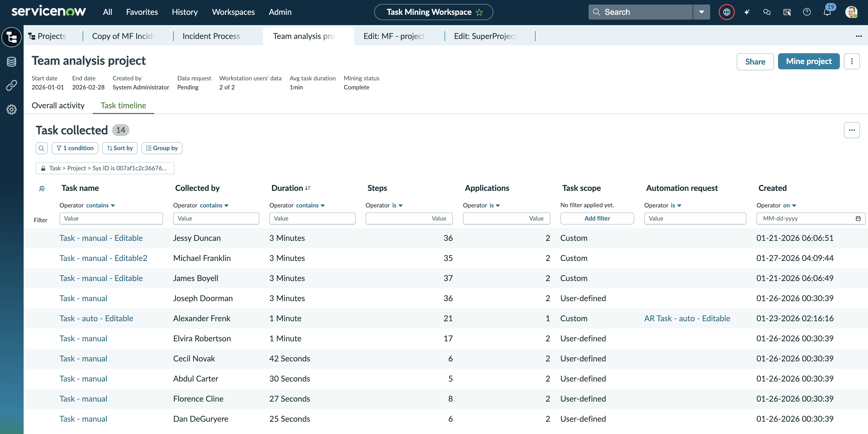Click the Share button
868x434 pixels.
click(x=755, y=62)
